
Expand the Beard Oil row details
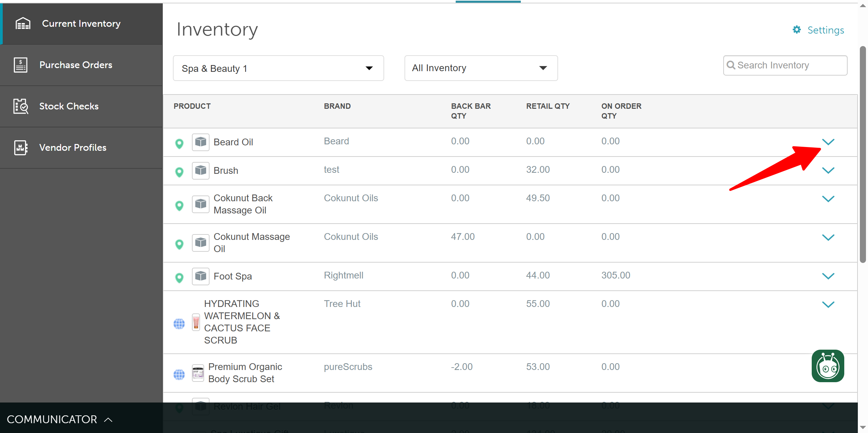pyautogui.click(x=828, y=142)
